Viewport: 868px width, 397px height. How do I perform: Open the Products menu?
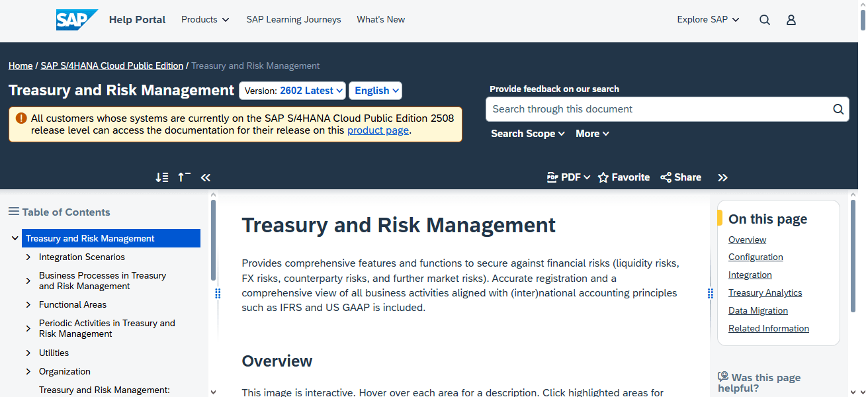[205, 20]
